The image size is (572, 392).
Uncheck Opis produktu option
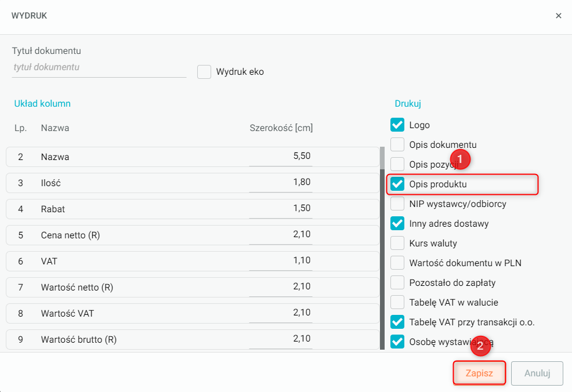pyautogui.click(x=397, y=184)
